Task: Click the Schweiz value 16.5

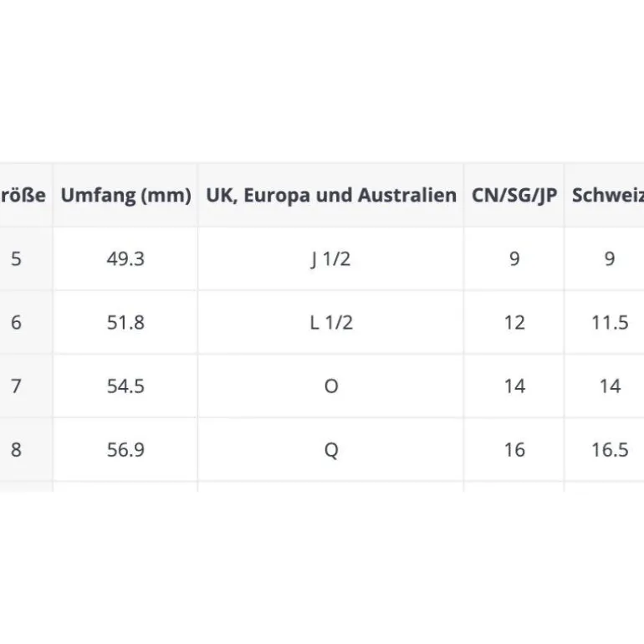Action: point(610,450)
